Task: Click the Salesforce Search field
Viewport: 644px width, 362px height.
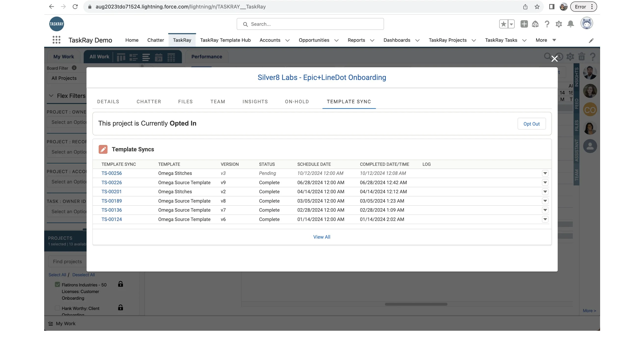Action: click(x=310, y=24)
